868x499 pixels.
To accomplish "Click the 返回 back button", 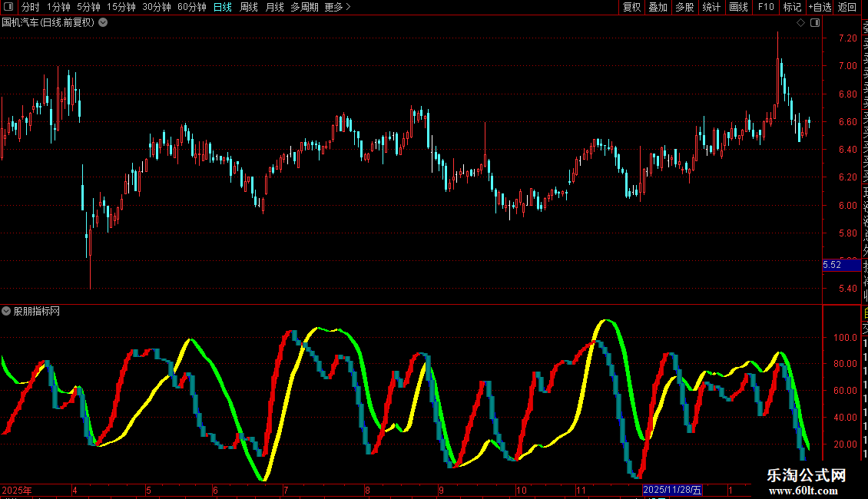I will (x=847, y=7).
